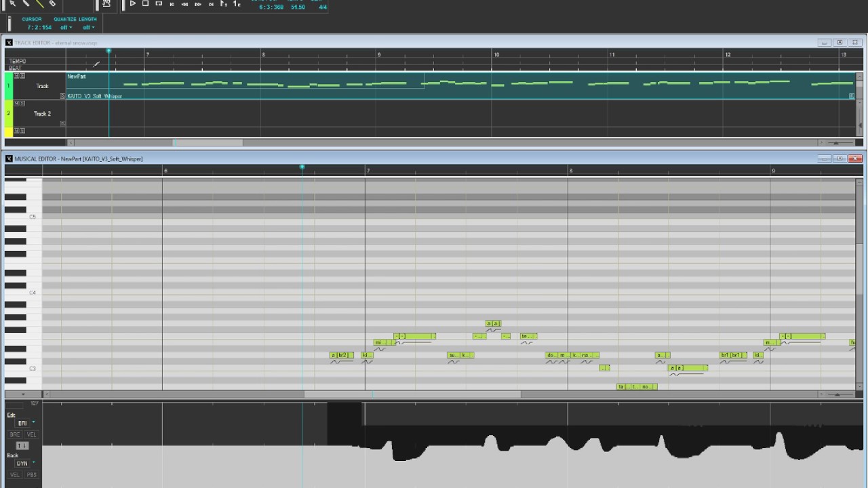Click Track Editor horizontal scrollbar thumb
This screenshot has width=868, height=488.
click(208, 142)
